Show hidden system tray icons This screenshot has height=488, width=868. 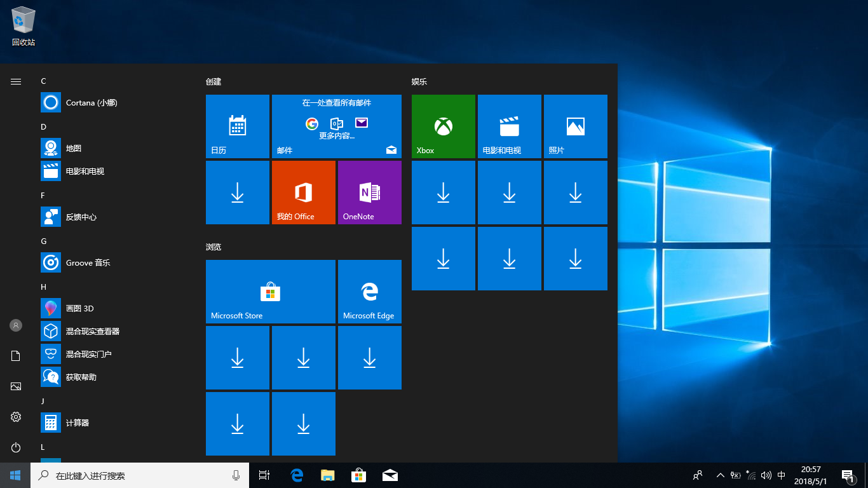point(720,475)
